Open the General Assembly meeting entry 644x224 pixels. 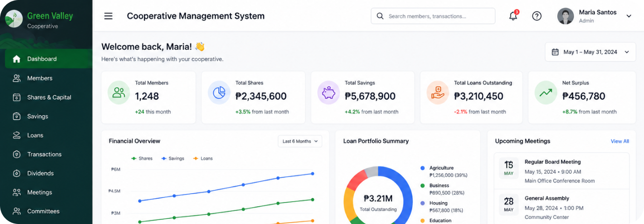[x=561, y=207]
